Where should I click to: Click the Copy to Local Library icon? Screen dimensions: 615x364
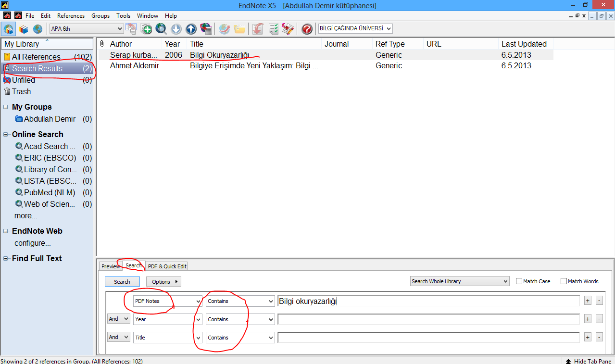[131, 29]
